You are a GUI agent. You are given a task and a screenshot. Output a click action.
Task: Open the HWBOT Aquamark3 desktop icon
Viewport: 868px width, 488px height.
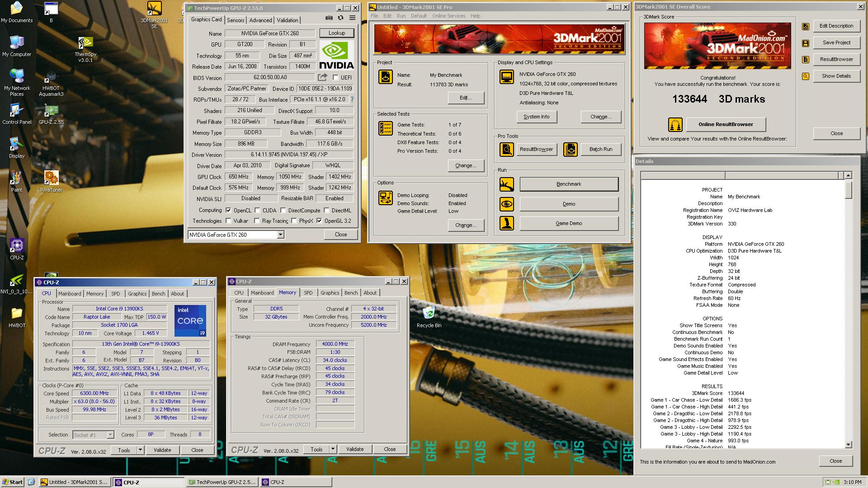point(51,84)
